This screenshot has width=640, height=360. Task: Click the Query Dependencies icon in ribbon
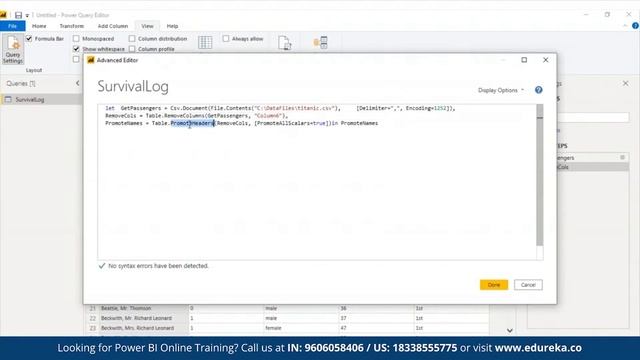[321, 42]
